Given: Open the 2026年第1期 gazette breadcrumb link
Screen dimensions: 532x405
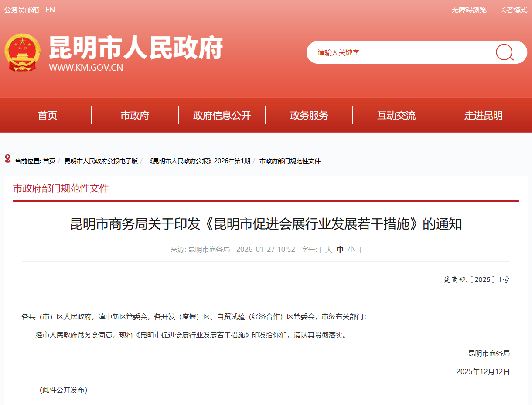Looking at the screenshot, I should [200, 161].
